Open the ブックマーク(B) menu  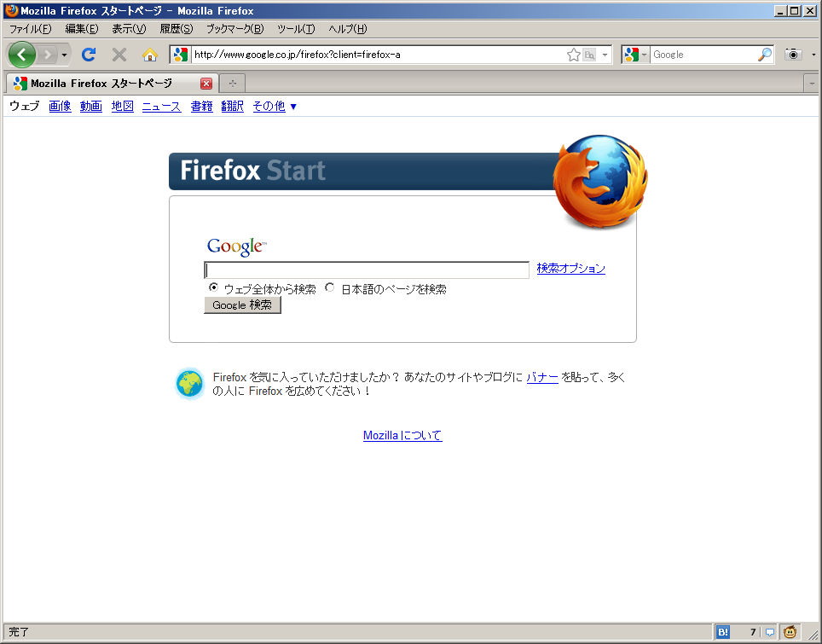(x=234, y=29)
